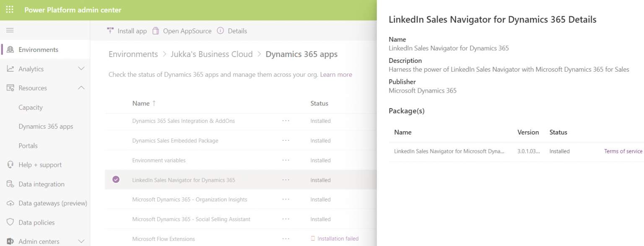The image size is (644, 246).
Task: Select the Environment variables row
Action: [x=241, y=160]
